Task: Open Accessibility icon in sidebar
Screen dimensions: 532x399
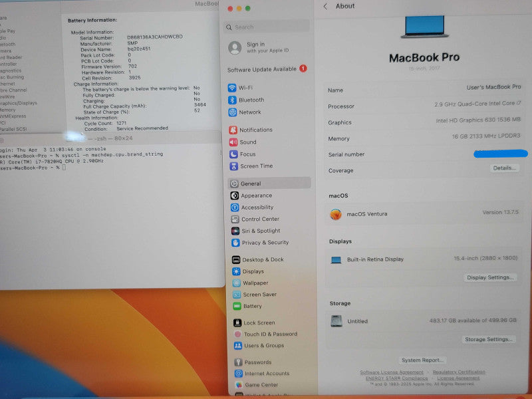Action: 235,207
